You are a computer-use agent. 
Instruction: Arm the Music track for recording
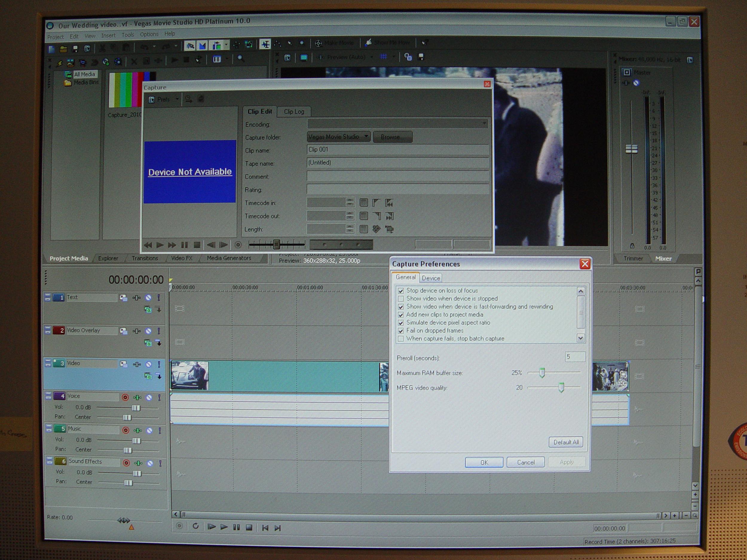[x=125, y=430]
